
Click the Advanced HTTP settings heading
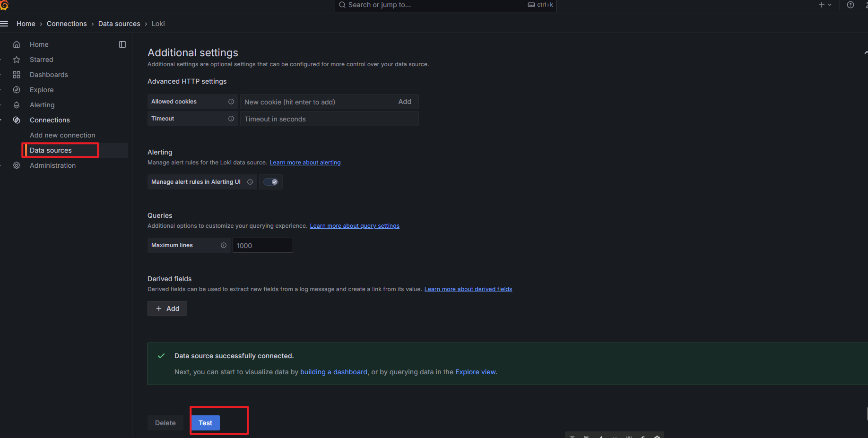point(187,81)
